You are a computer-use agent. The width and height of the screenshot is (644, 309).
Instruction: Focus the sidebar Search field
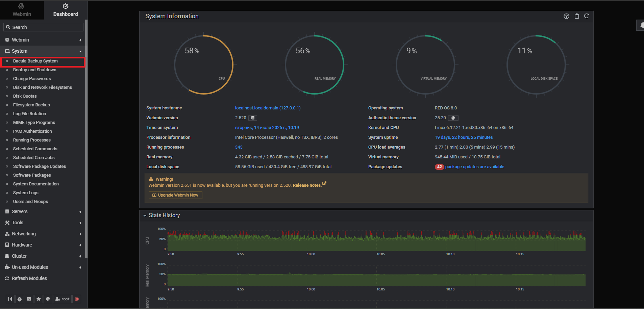[43, 27]
